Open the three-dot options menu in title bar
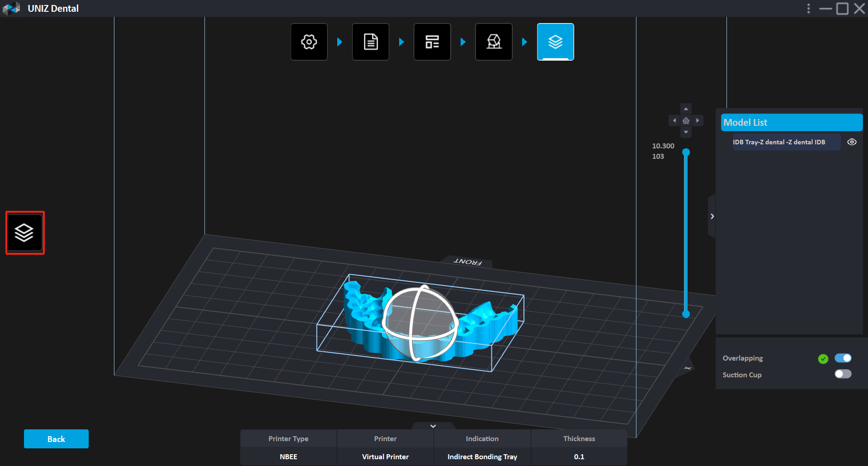Screen dimensions: 868x466 pyautogui.click(x=808, y=9)
